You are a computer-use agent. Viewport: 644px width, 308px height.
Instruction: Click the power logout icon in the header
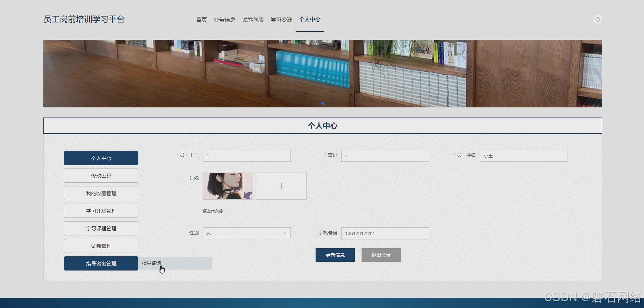(x=598, y=19)
